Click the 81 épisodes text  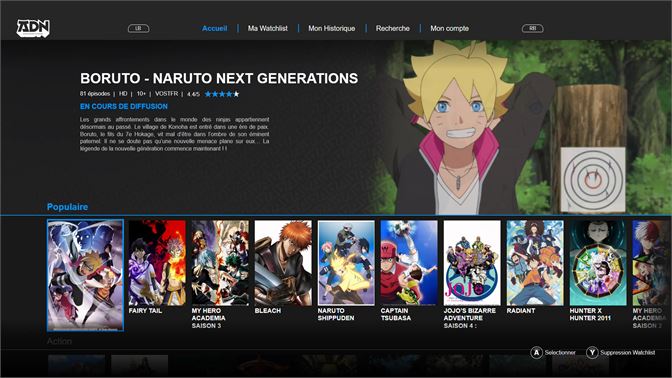[95, 94]
